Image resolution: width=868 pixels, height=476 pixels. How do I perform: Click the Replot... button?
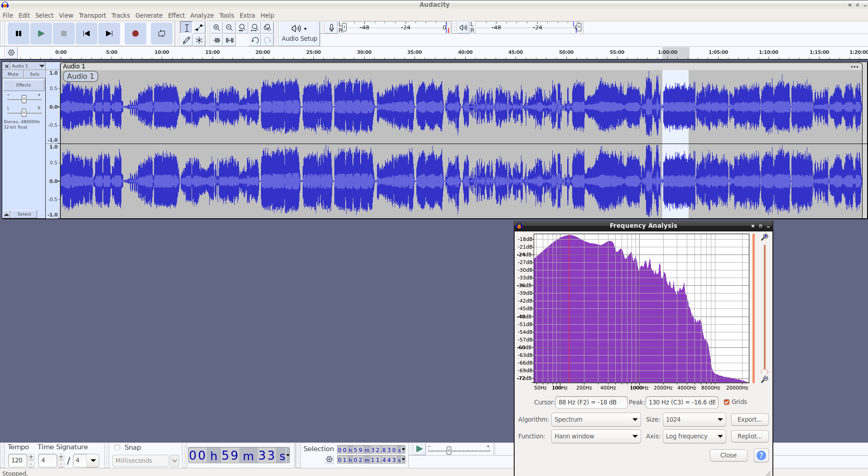click(750, 436)
